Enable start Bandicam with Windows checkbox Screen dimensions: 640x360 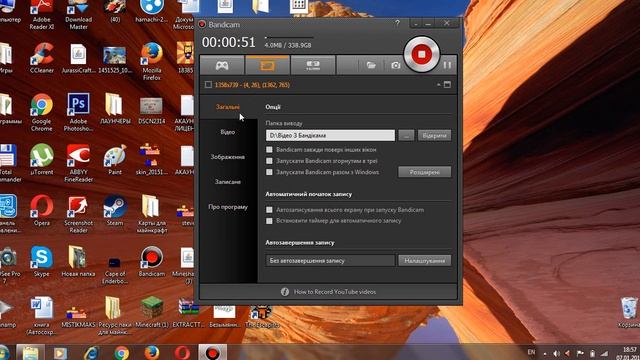coord(269,172)
